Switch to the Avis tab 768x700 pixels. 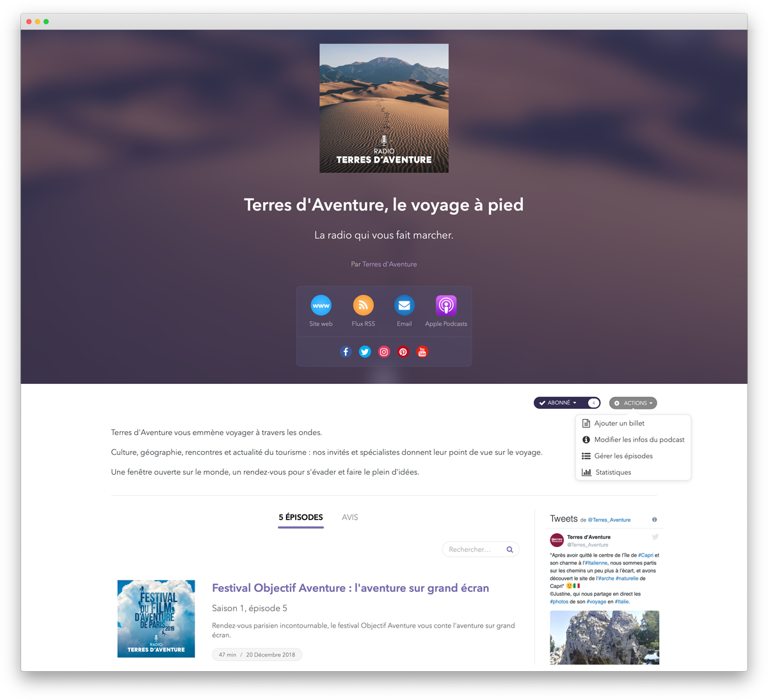tap(349, 518)
